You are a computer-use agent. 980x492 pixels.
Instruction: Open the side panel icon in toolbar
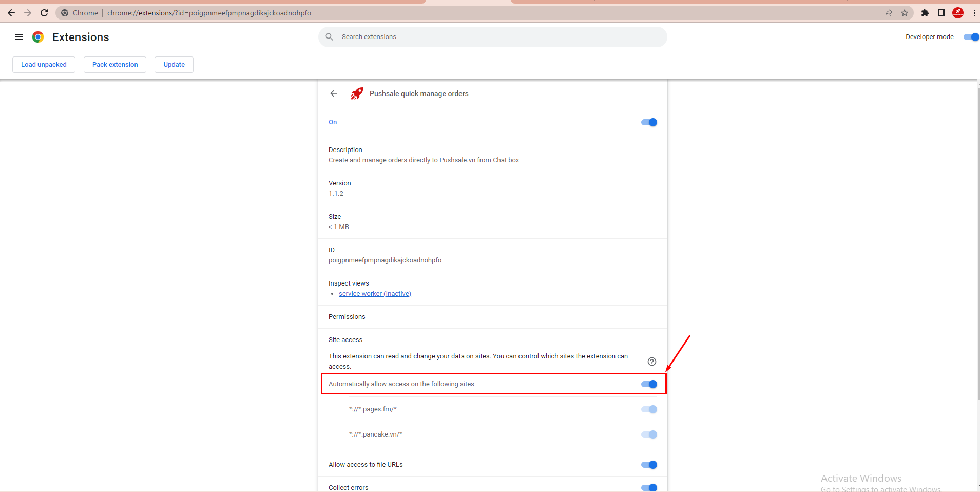[x=941, y=13]
